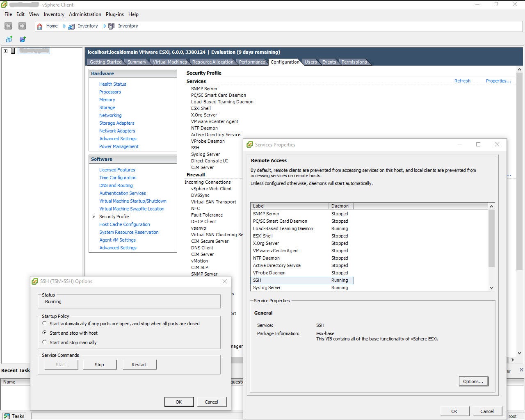The height and width of the screenshot is (420, 525).
Task: Click the vSphere icon in Services Properties title bar
Action: (250, 144)
